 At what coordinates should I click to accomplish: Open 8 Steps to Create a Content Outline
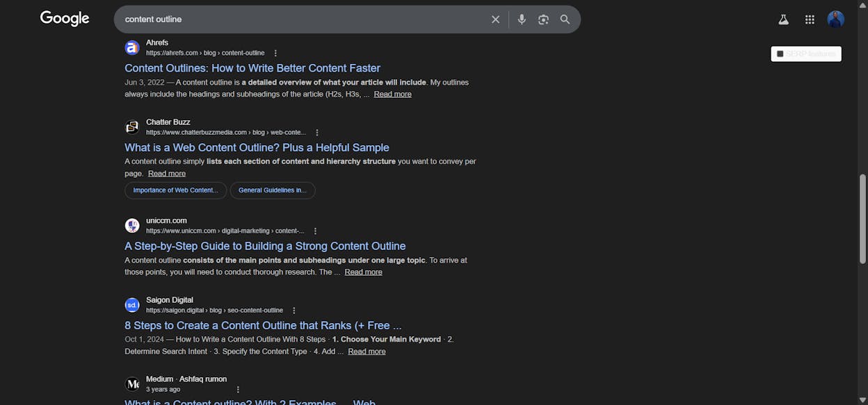263,325
